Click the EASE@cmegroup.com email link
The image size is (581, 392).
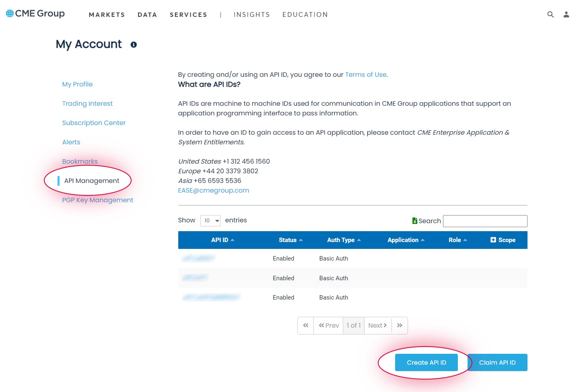click(213, 191)
